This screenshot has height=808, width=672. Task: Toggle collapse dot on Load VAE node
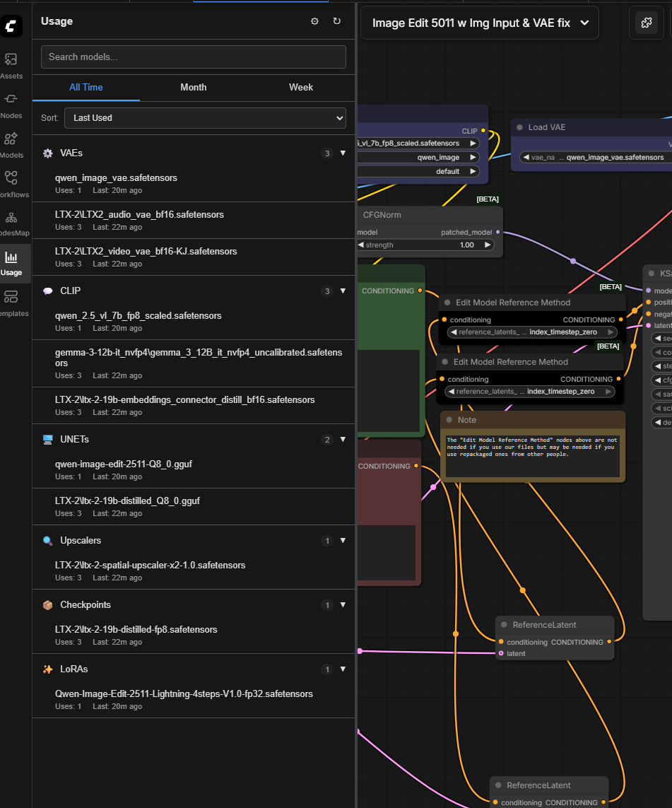click(x=519, y=127)
